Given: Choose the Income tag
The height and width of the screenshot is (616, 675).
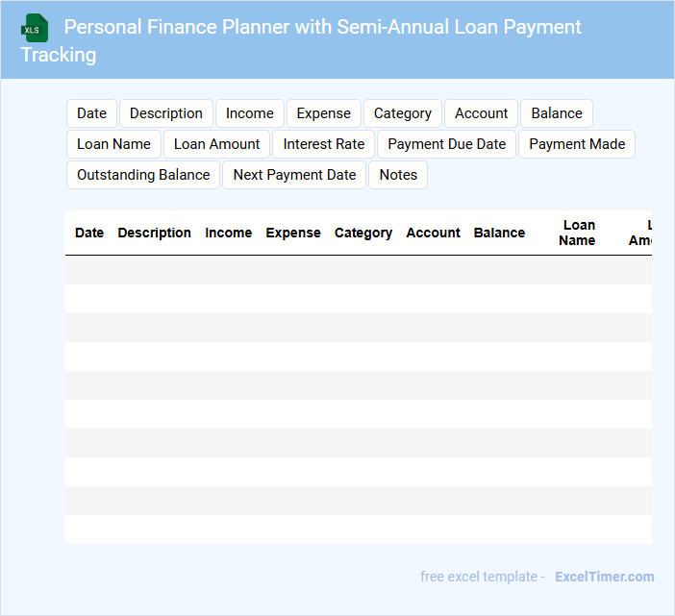Looking at the screenshot, I should coord(250,113).
